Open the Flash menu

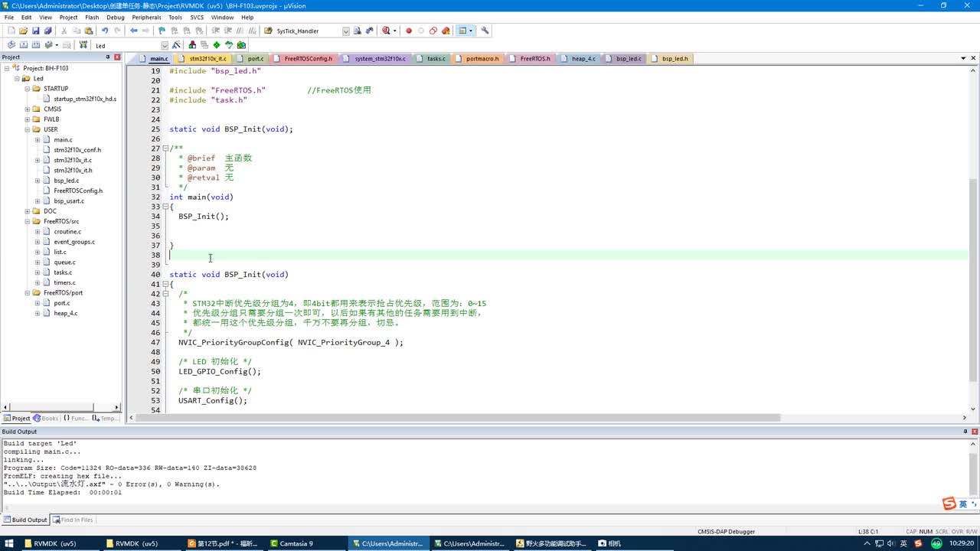pyautogui.click(x=92, y=17)
